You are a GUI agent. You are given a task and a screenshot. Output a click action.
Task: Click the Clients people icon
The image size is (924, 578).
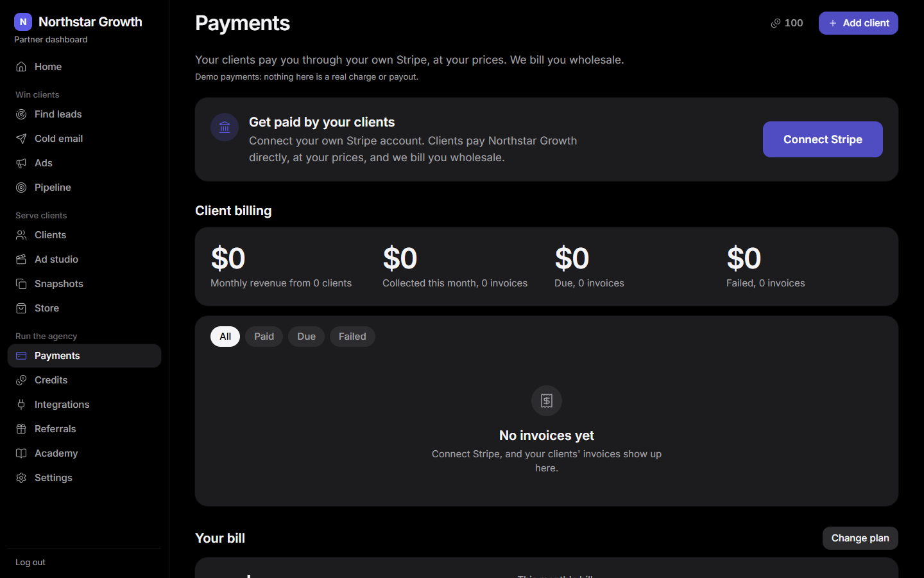pyautogui.click(x=21, y=235)
